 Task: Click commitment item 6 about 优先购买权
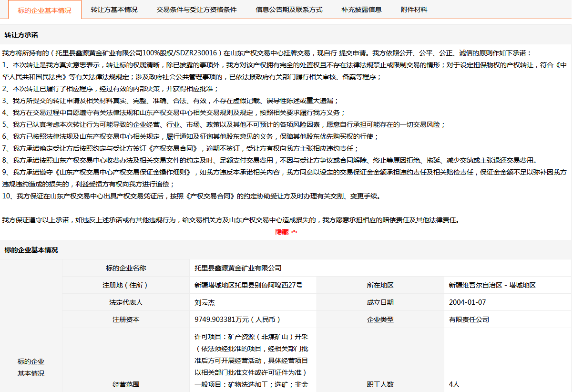[190, 136]
